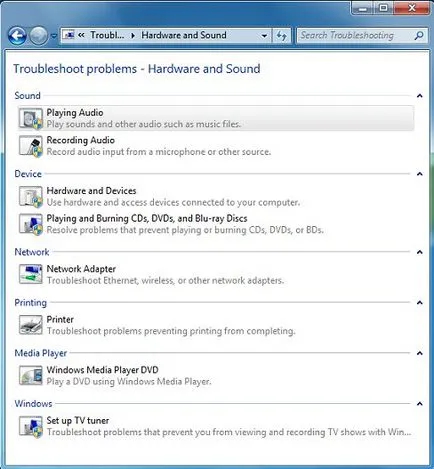The image size is (434, 469).
Task: Collapse the Media Player section
Action: click(x=420, y=353)
